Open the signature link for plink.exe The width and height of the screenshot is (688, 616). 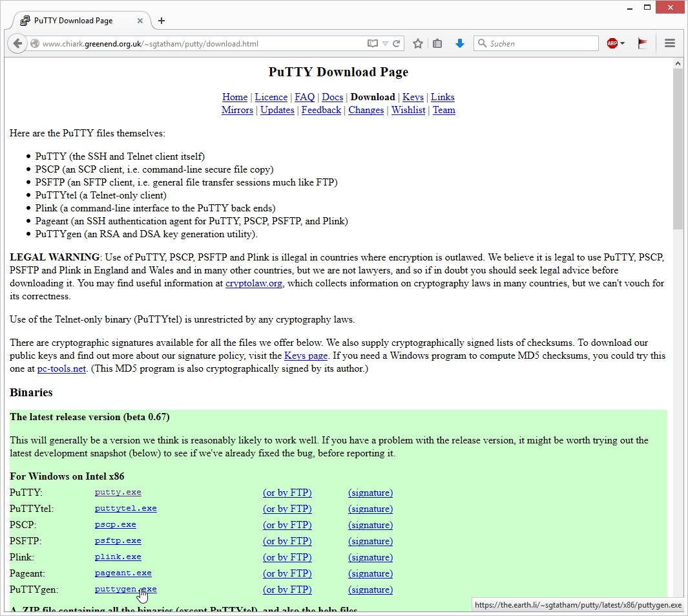click(370, 557)
